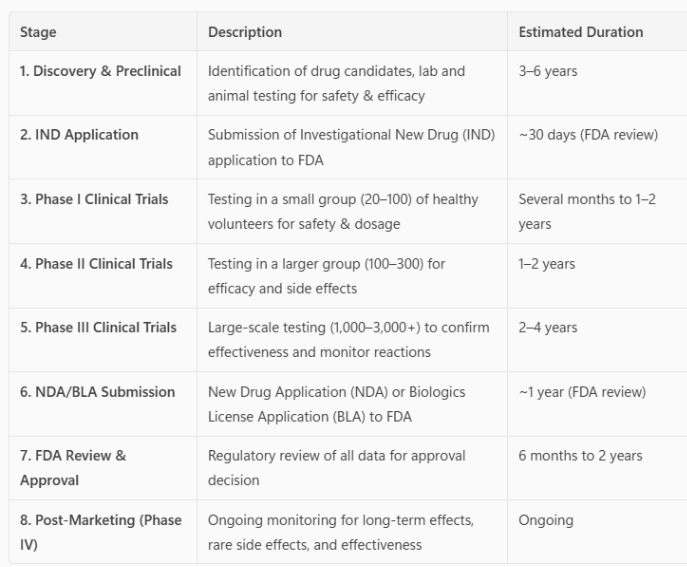This screenshot has width=687, height=567.
Task: Select the FDA Review & Approval cell
Action: pyautogui.click(x=73, y=468)
